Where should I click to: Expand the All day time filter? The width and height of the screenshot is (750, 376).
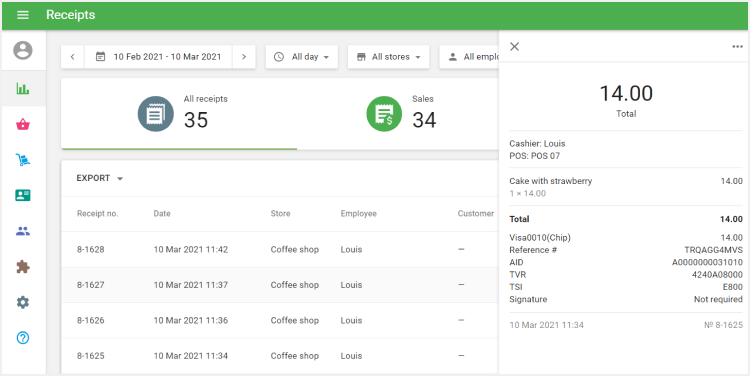tap(302, 57)
